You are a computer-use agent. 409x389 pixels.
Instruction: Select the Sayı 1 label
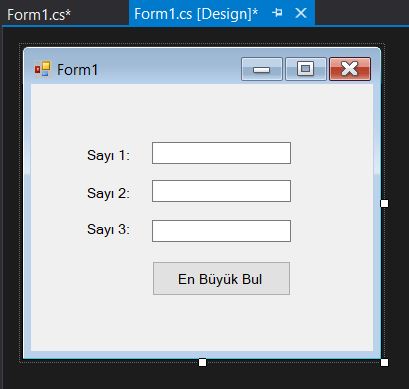tap(108, 155)
